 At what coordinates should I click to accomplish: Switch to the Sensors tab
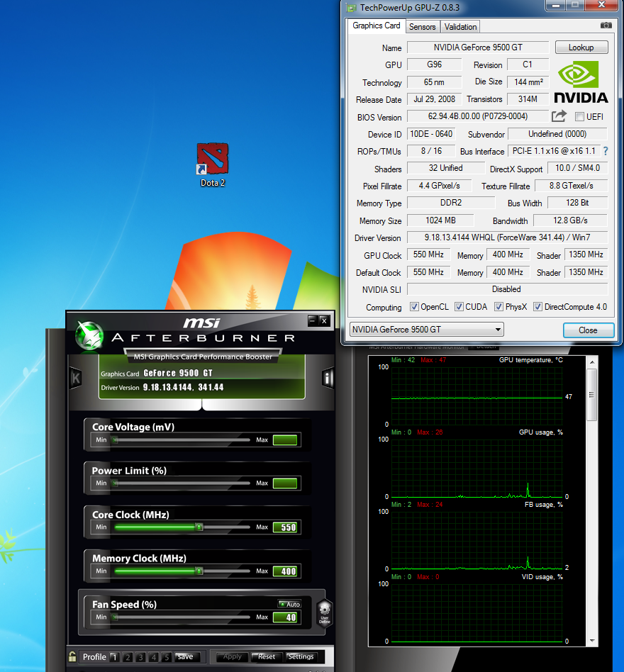click(422, 26)
